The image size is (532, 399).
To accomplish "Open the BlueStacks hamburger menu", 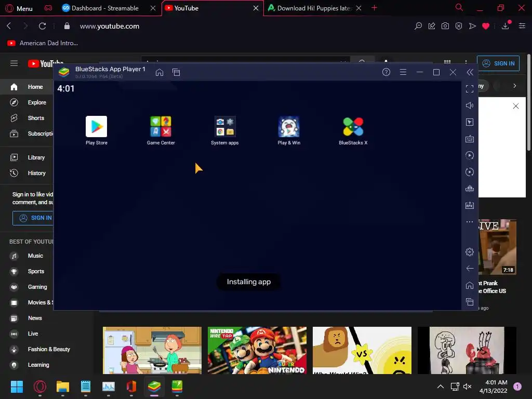I will tap(403, 72).
